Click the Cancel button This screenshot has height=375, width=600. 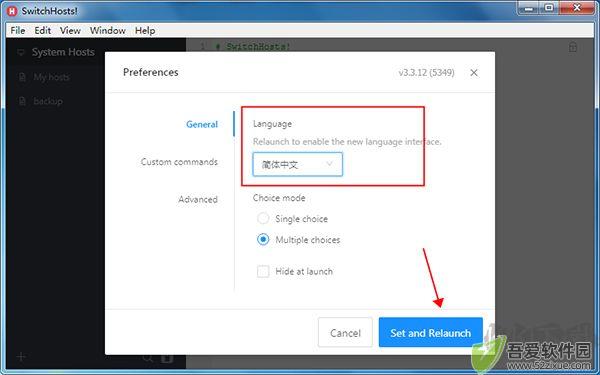pyautogui.click(x=345, y=333)
